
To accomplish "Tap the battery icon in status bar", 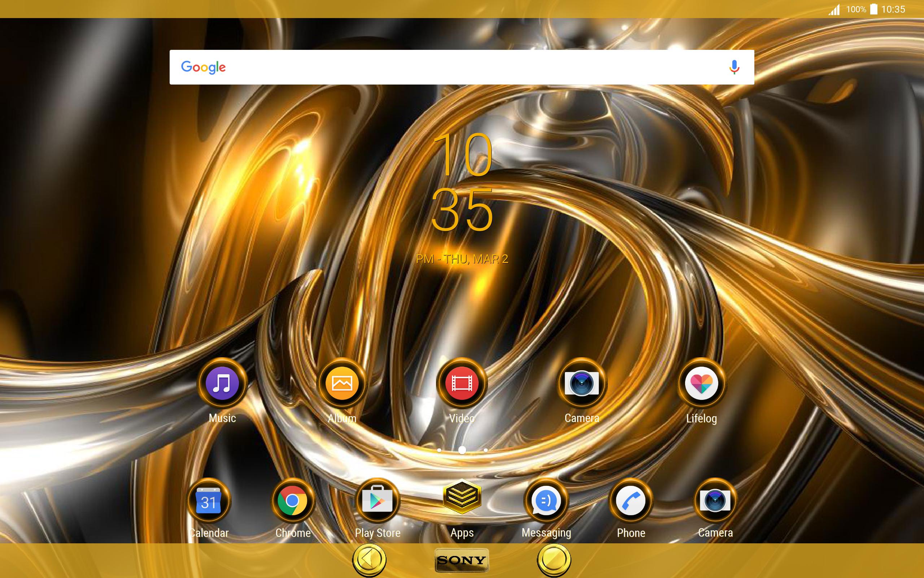I will 873,9.
